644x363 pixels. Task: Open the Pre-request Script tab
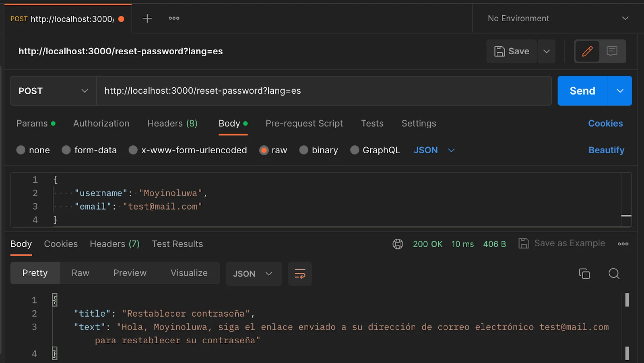304,124
